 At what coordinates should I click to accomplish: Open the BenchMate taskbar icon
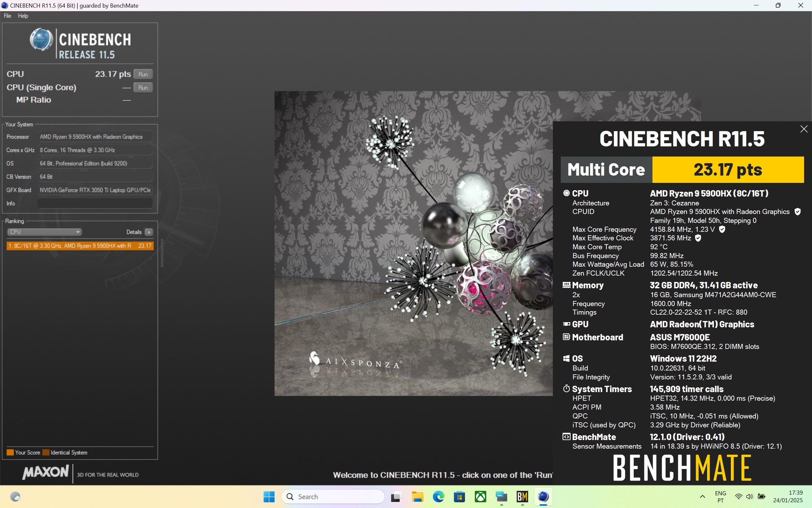coord(522,497)
